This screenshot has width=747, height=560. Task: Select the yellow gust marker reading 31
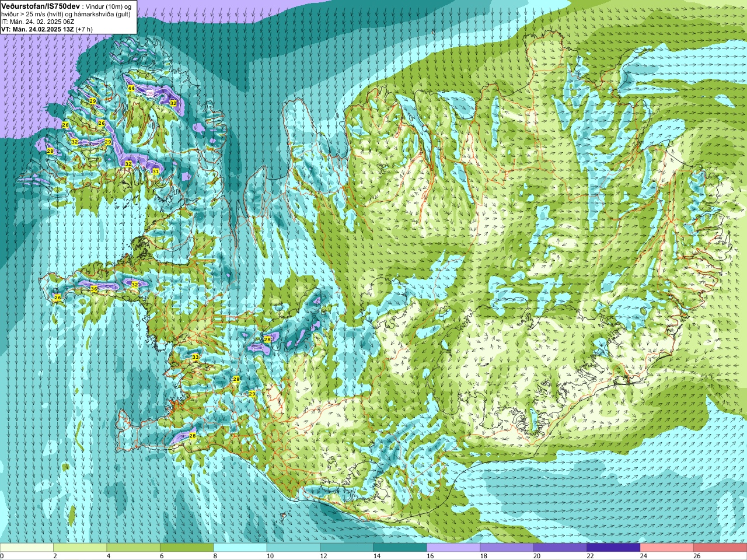tap(156, 171)
